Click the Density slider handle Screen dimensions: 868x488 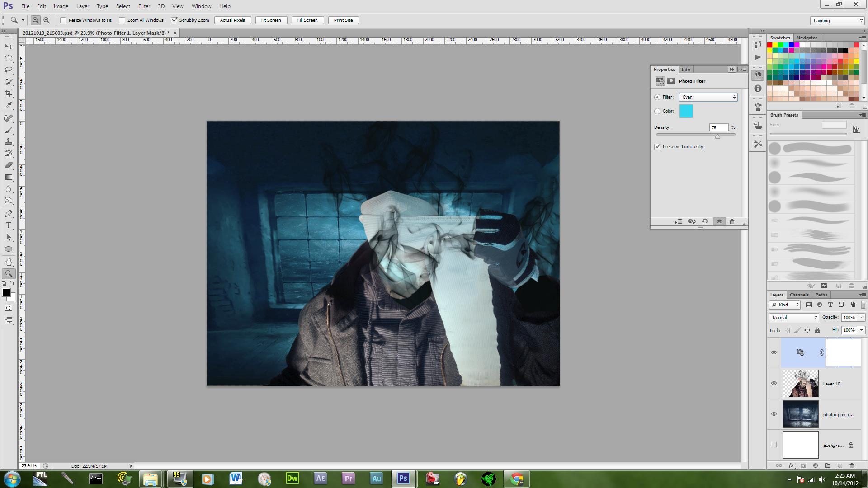tap(717, 136)
